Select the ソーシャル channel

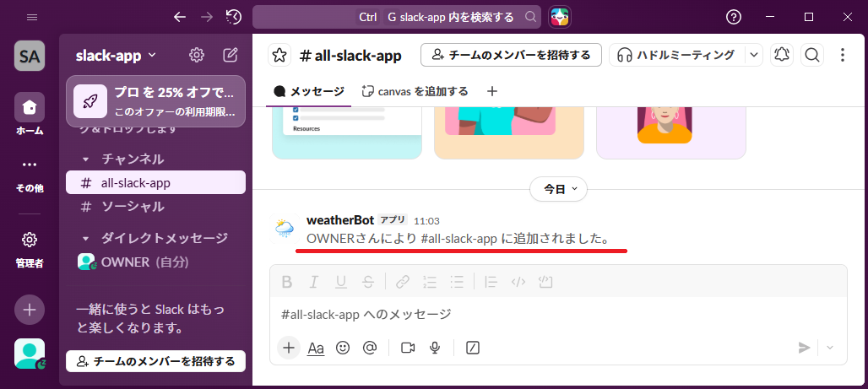[155, 207]
